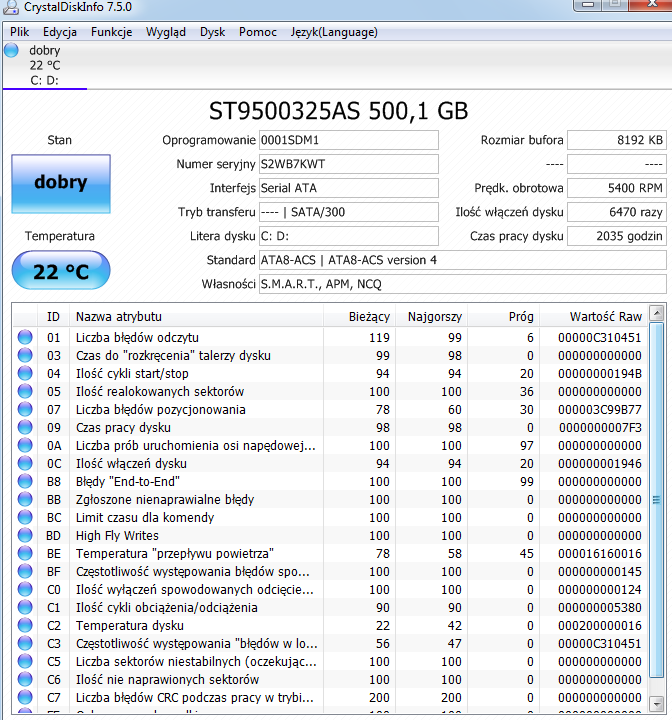
Task: Open the Dysk menu
Action: pyautogui.click(x=212, y=32)
